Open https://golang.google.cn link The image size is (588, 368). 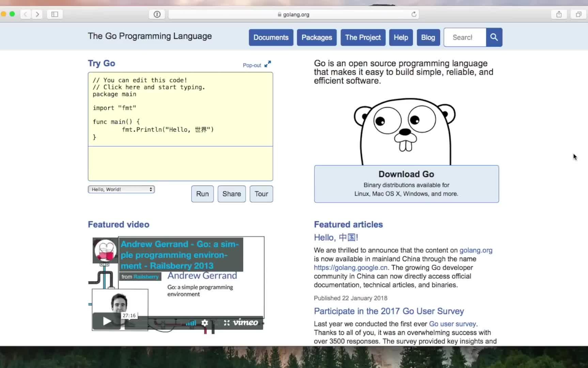tap(351, 267)
